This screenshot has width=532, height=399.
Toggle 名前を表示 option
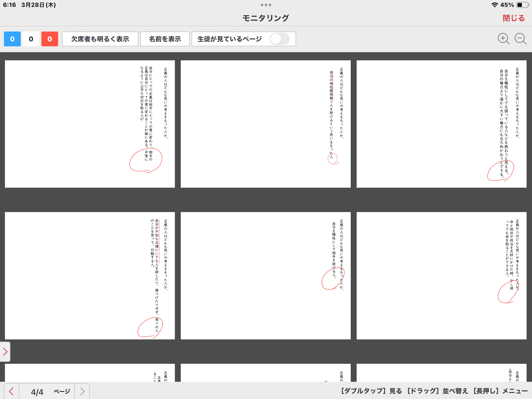tap(165, 39)
